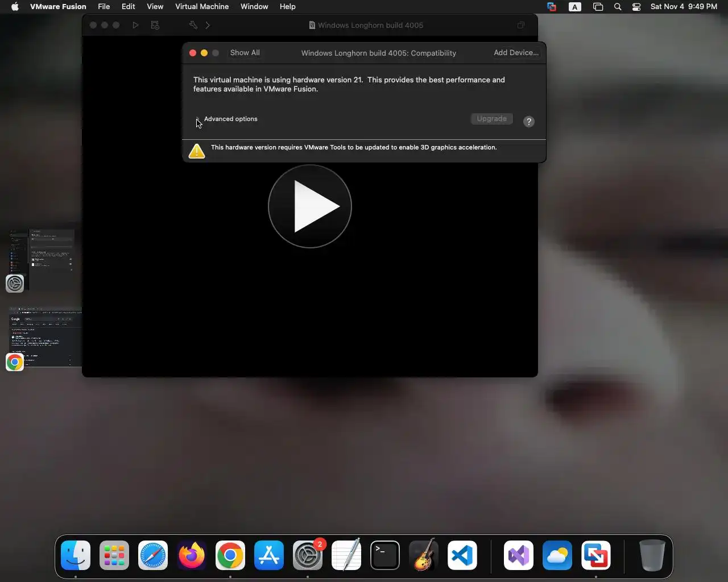
Task: Open Visual Studio from the Dock
Action: point(519,555)
